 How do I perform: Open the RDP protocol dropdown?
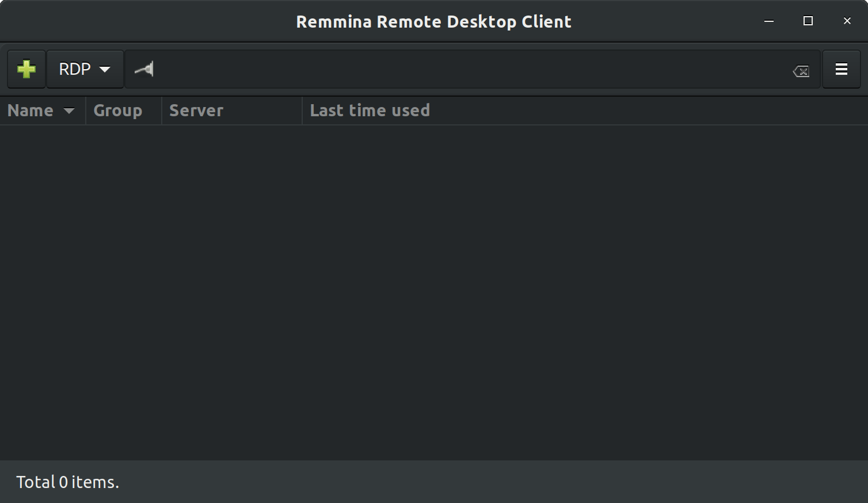(x=85, y=69)
